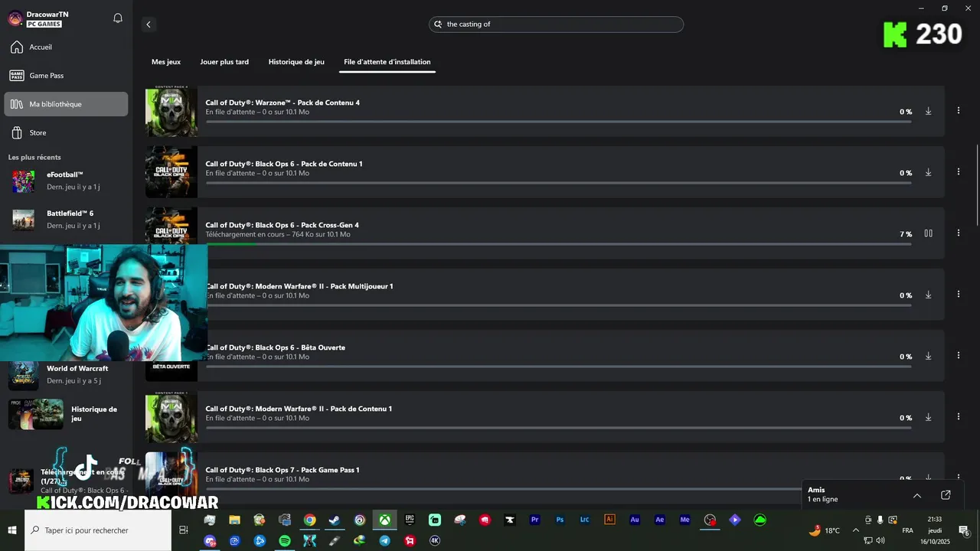Viewport: 980px width, 551px height.
Task: Pause the Black Ops 6 Pack Cross-Gen 4 download
Action: click(928, 233)
